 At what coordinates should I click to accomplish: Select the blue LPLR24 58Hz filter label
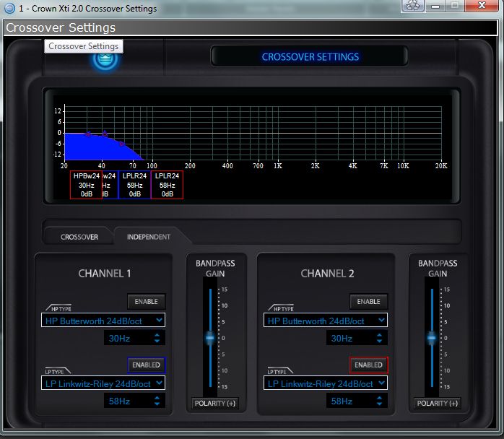(135, 184)
